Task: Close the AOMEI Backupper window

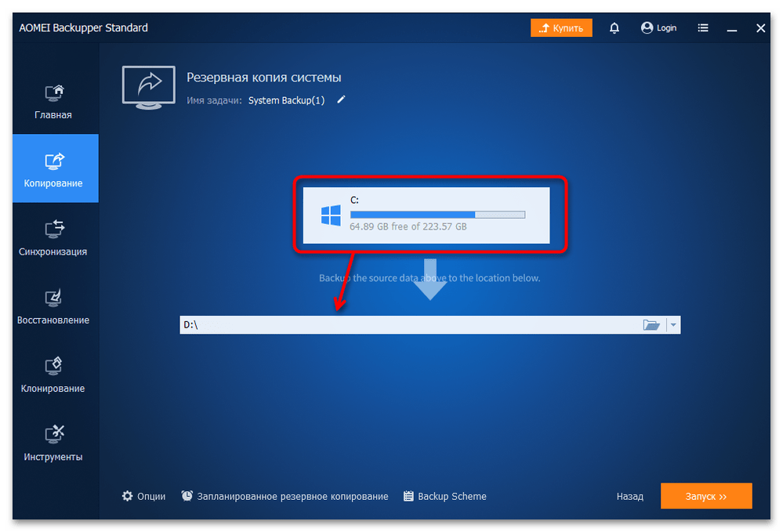Action: (x=760, y=28)
